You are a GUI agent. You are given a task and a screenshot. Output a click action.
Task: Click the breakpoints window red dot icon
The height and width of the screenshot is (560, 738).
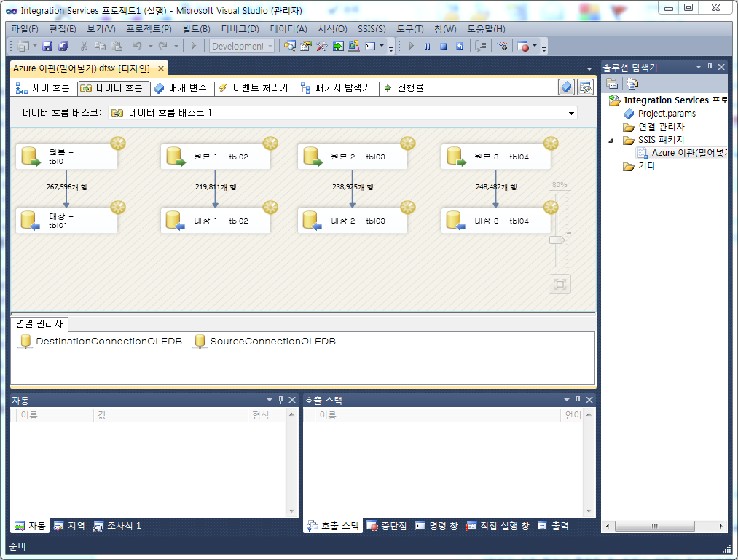tap(523, 46)
